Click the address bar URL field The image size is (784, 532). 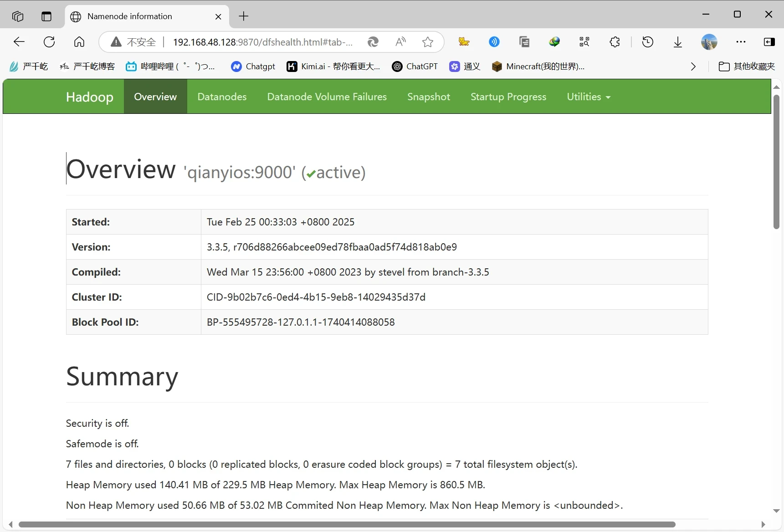[x=262, y=42]
